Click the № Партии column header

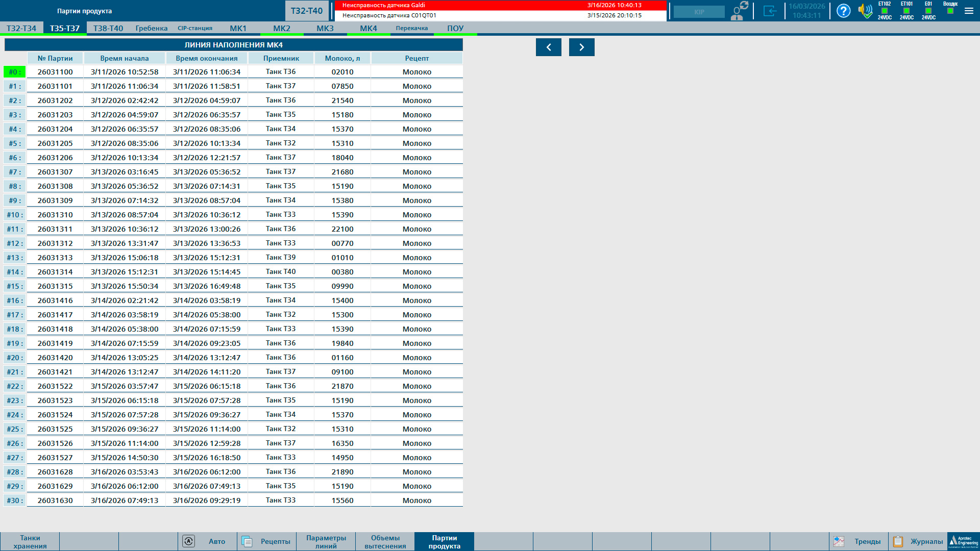click(55, 58)
